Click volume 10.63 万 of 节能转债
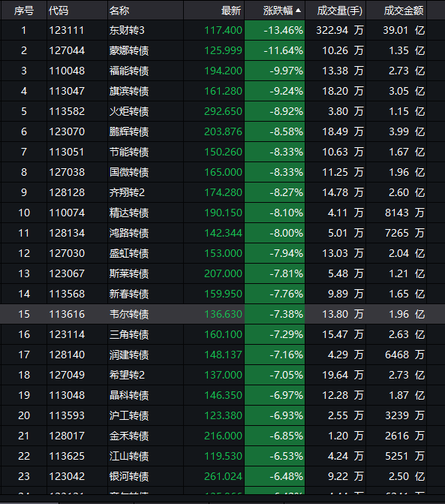This screenshot has height=504, width=445. click(343, 152)
